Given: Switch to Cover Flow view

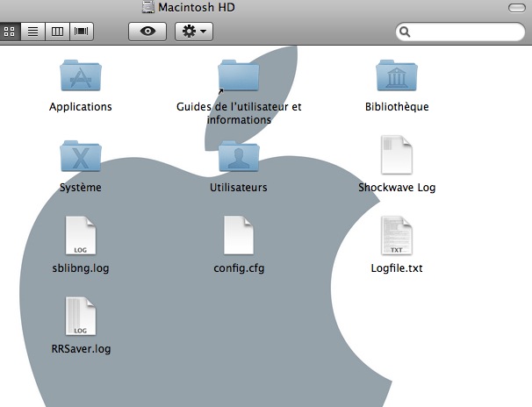Looking at the screenshot, I should coord(82,32).
